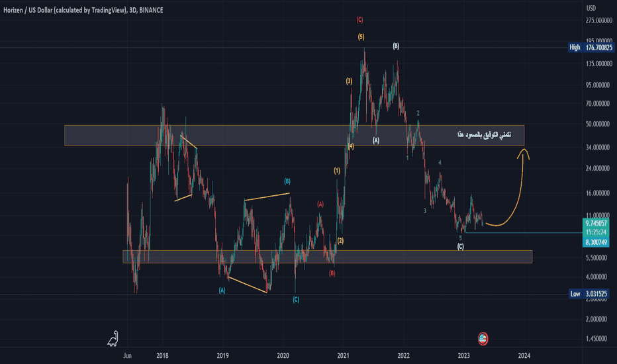617x364 pixels.
Task: Select the red (C) wave label at top
Action: [x=359, y=20]
